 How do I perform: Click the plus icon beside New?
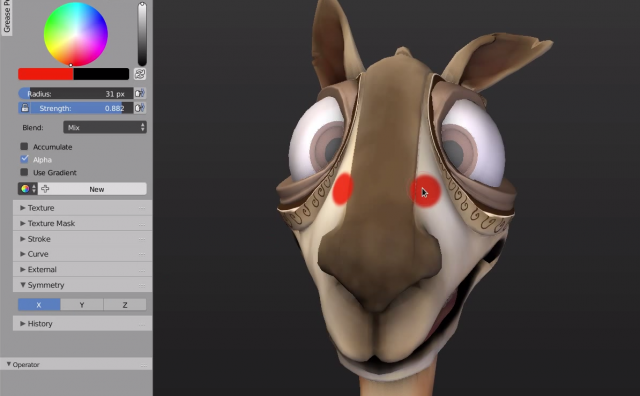click(45, 189)
